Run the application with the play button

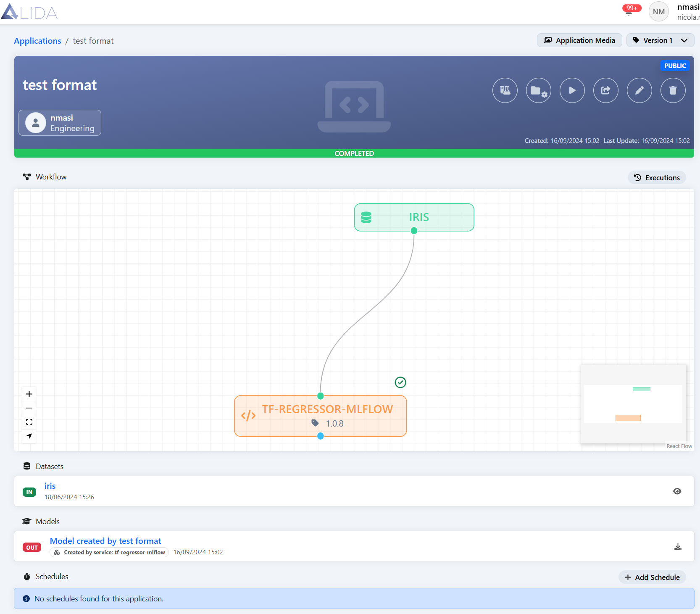[572, 90]
